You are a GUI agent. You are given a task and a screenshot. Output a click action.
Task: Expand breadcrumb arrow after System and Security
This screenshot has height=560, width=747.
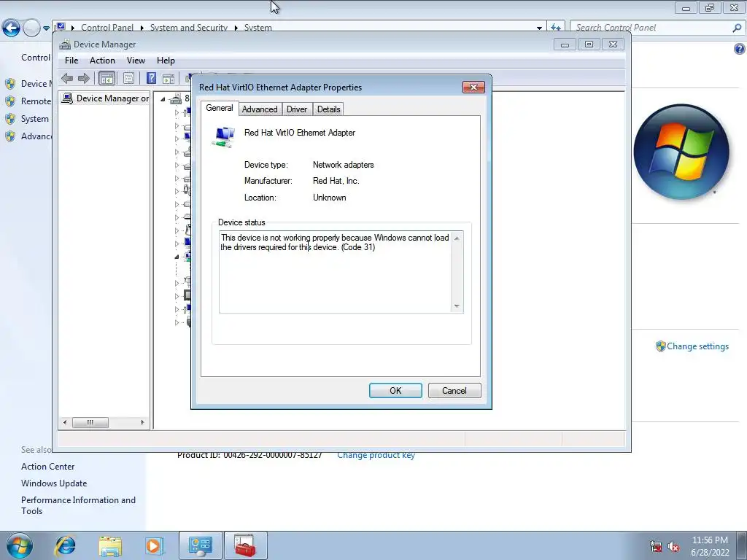click(236, 28)
